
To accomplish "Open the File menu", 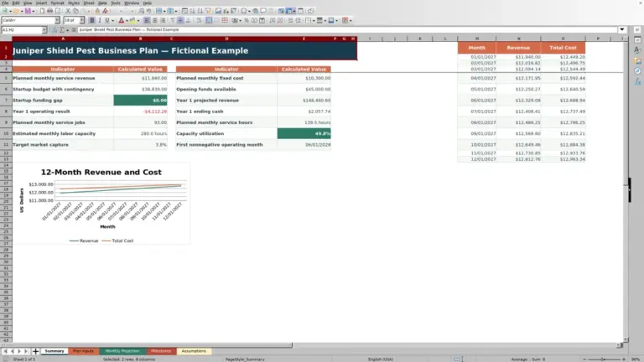I will tap(5, 3).
